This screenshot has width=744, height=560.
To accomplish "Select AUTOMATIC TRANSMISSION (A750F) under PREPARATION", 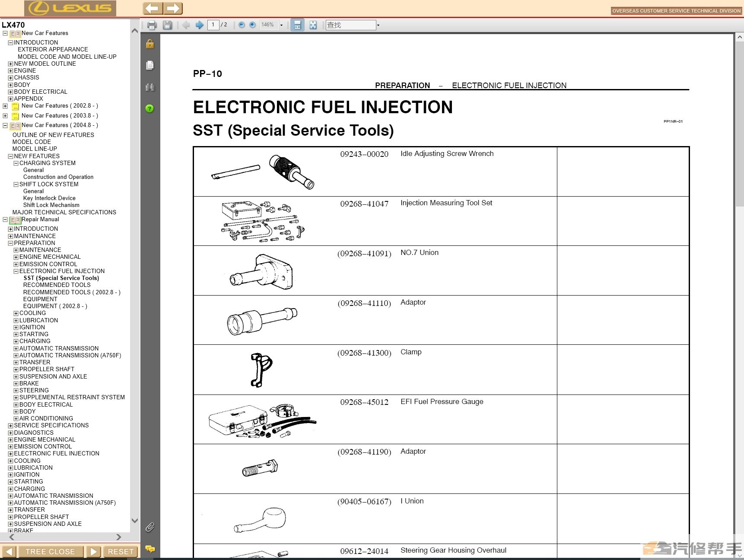I will (70, 355).
